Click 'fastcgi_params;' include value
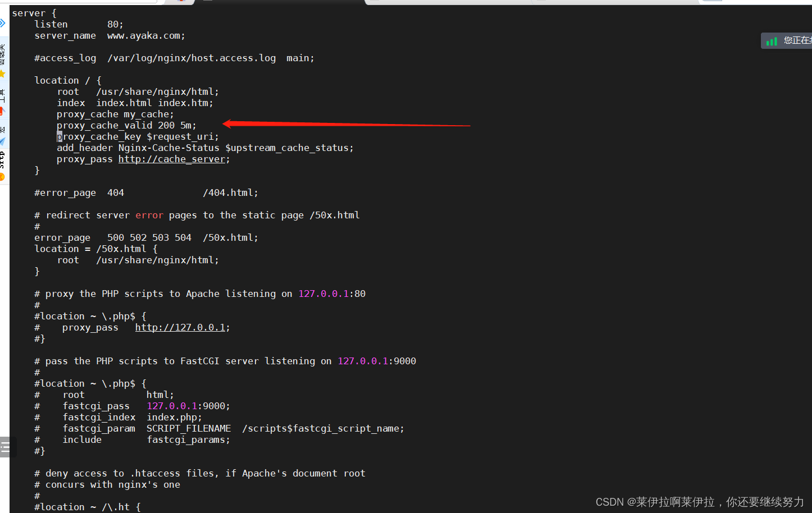 (x=188, y=440)
